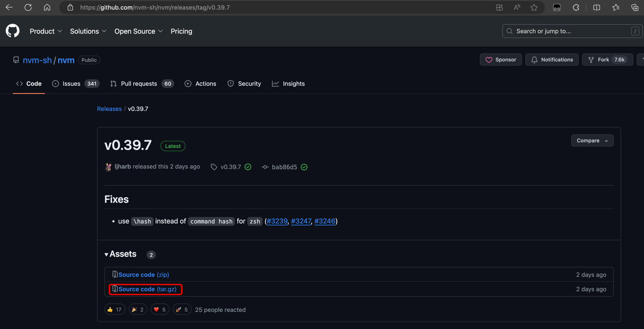Open ljharb's profile link
This screenshot has width=644, height=329.
tap(123, 167)
